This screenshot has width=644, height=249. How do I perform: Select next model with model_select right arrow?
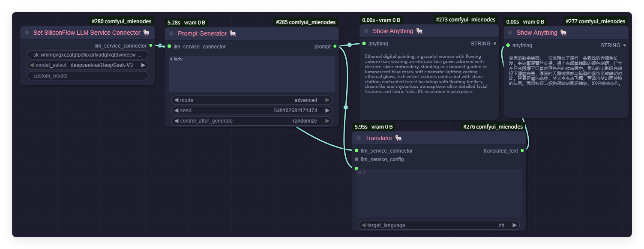tap(144, 65)
